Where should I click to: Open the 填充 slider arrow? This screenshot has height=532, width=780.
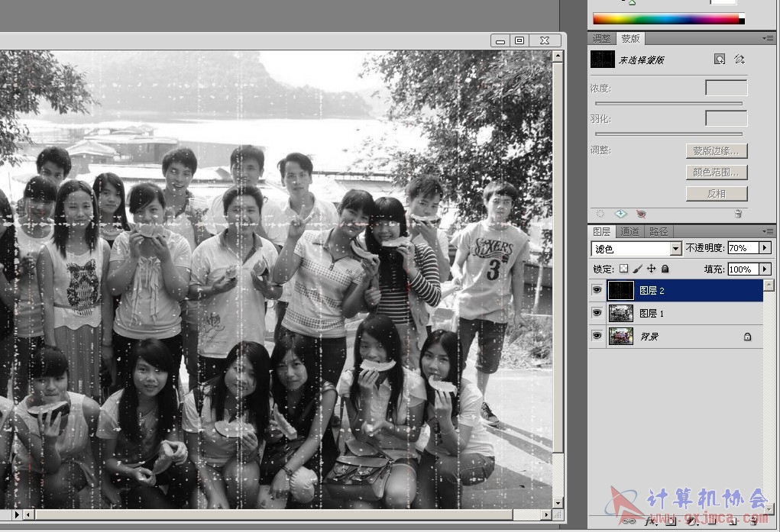tap(765, 269)
